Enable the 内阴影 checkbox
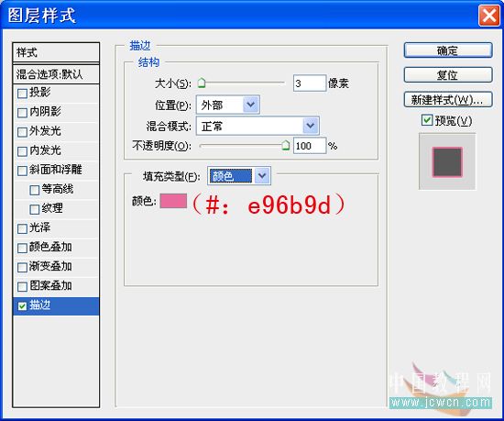This screenshot has width=504, height=421. tap(22, 113)
